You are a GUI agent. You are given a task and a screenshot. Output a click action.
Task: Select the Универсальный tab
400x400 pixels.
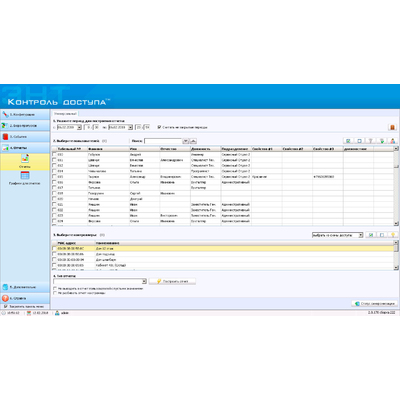[65, 114]
